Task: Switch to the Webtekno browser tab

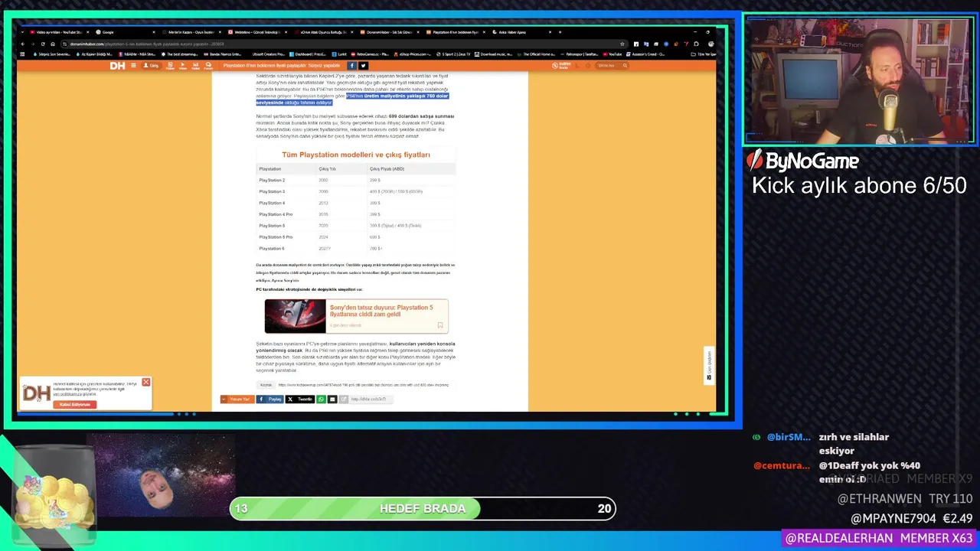Action: click(256, 32)
